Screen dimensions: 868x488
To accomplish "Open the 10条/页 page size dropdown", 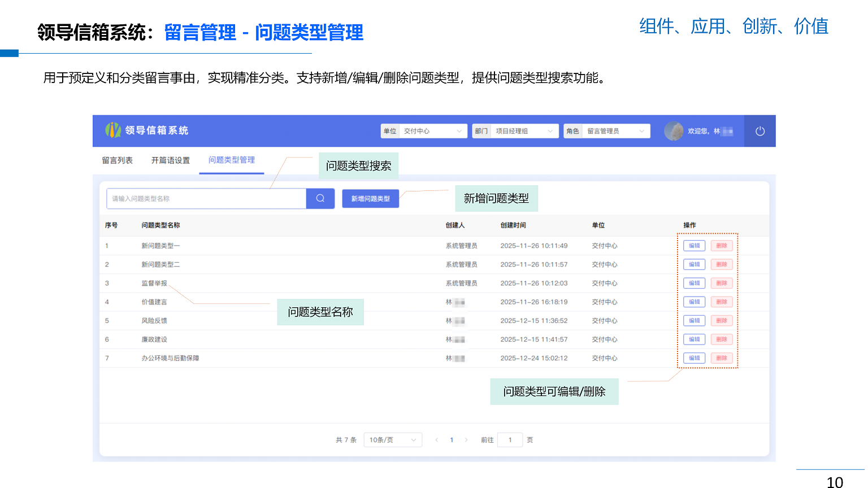I will click(393, 439).
